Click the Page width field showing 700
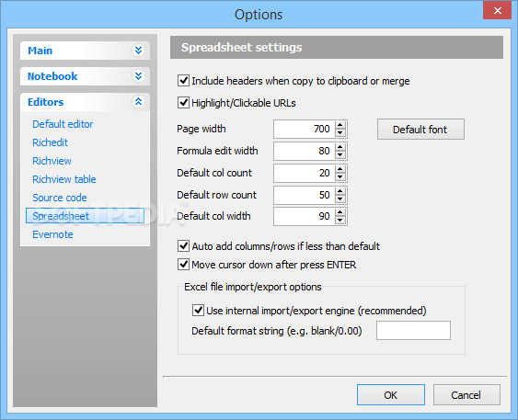 click(305, 129)
